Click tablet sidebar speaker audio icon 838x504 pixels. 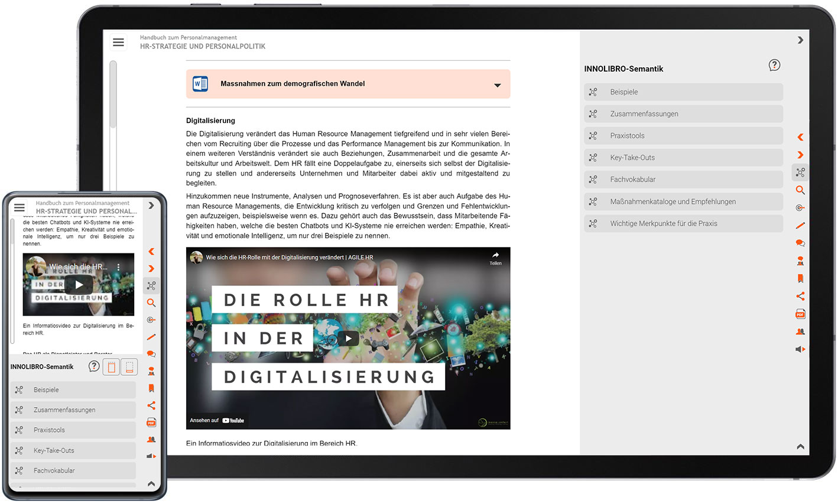pos(800,349)
